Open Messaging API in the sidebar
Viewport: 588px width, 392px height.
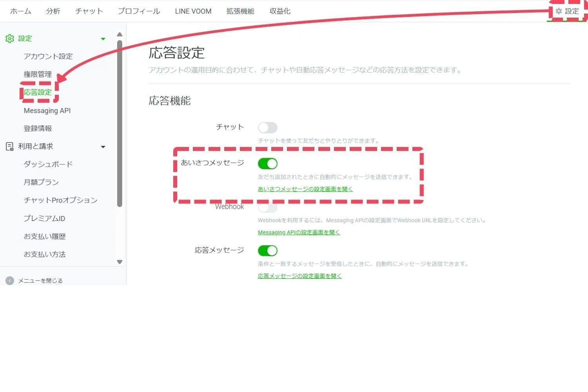pyautogui.click(x=47, y=111)
